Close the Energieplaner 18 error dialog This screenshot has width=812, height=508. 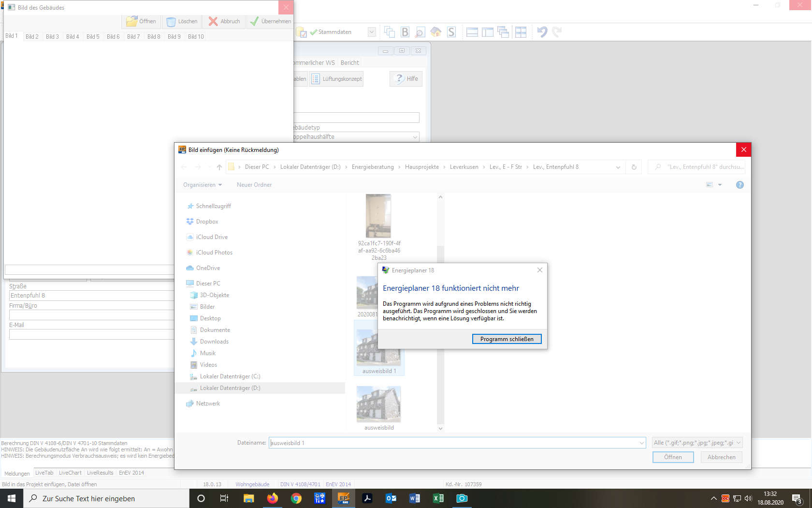point(540,270)
